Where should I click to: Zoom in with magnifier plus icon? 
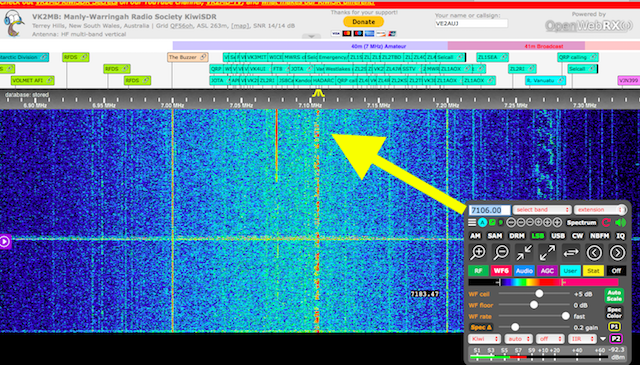(478, 253)
